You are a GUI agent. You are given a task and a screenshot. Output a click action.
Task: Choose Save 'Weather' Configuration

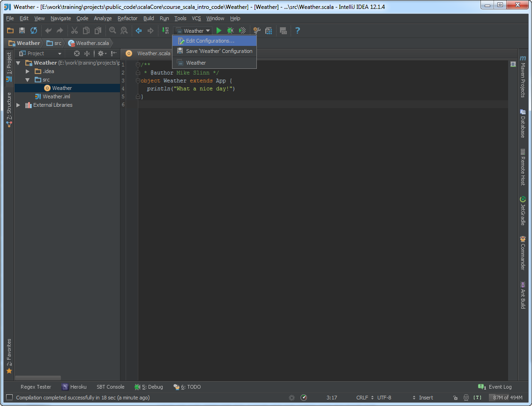click(x=214, y=51)
